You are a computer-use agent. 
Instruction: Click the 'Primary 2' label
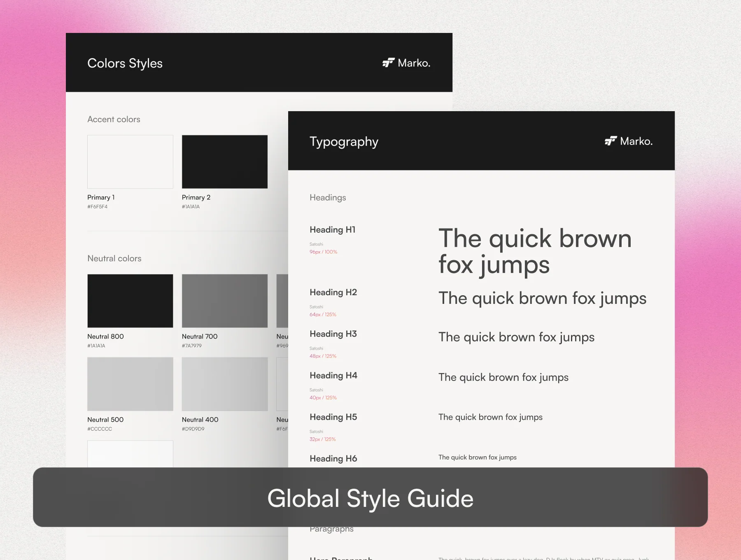196,197
